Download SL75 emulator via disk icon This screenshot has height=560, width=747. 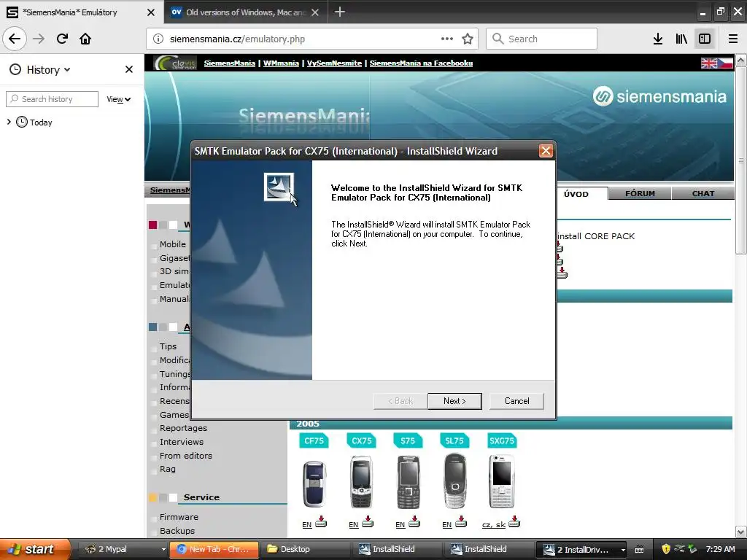[461, 522]
